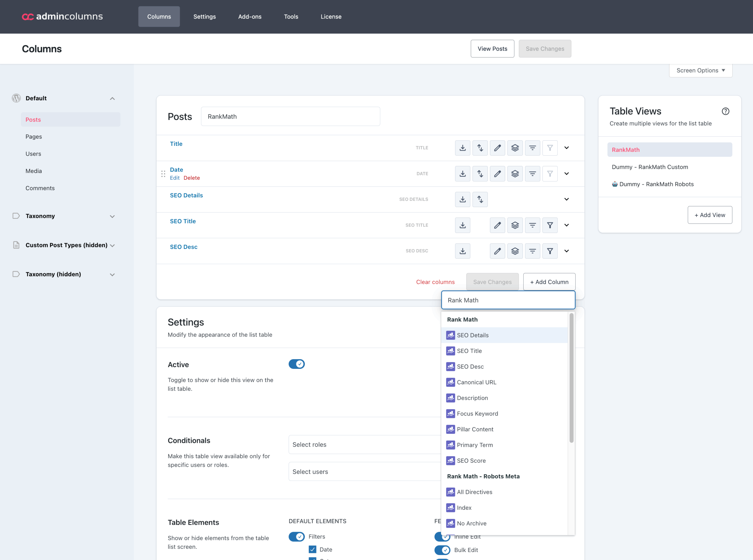Click the drag handle beside the Date column
The width and height of the screenshot is (753, 560).
click(163, 174)
